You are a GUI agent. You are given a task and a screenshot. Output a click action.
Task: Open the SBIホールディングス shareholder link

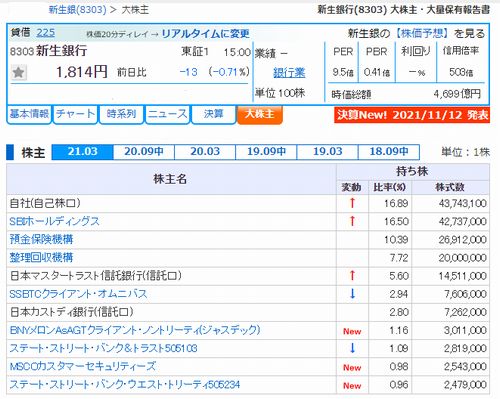[54, 221]
